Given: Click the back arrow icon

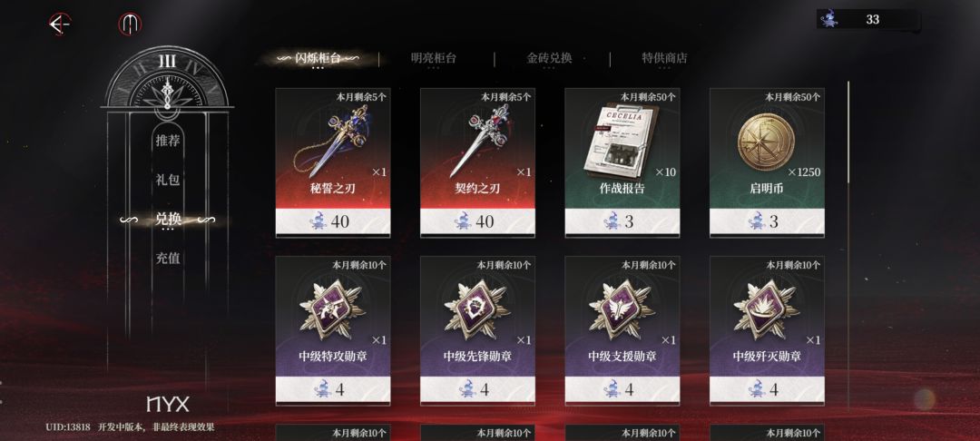Looking at the screenshot, I should coord(59,24).
